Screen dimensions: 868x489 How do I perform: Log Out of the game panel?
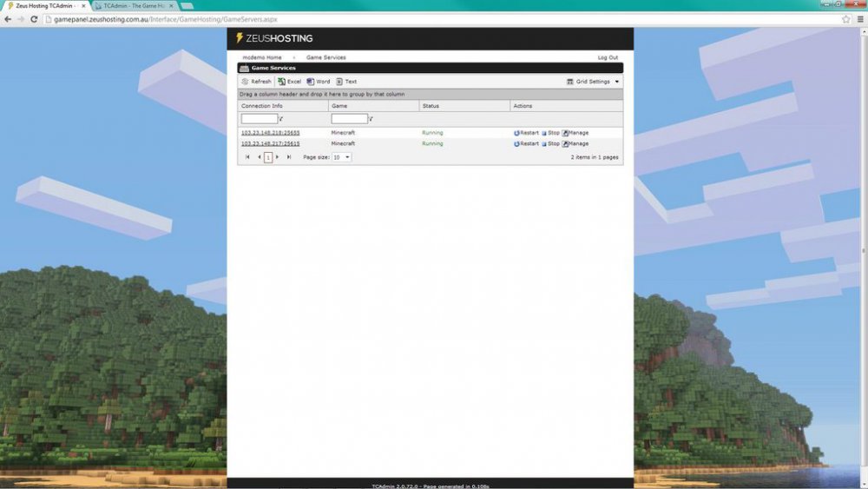point(608,57)
